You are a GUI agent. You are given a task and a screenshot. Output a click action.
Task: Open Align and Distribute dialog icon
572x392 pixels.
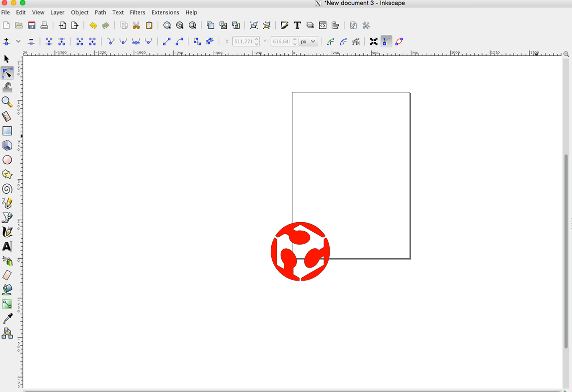(335, 25)
